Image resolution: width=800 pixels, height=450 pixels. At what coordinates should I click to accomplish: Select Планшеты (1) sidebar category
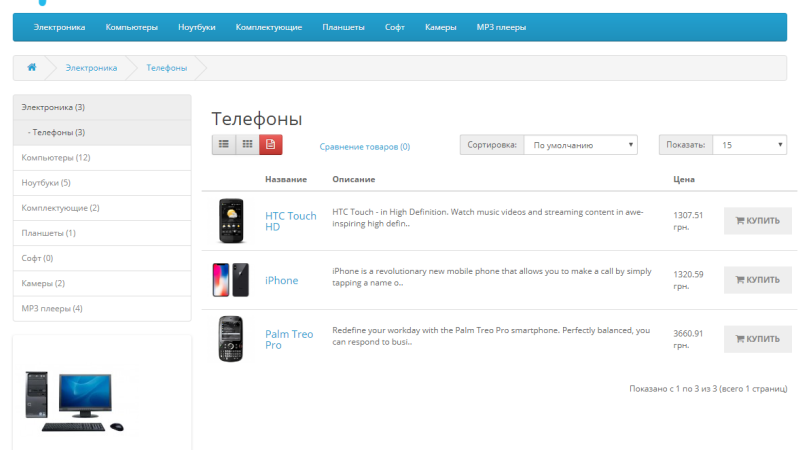[102, 233]
